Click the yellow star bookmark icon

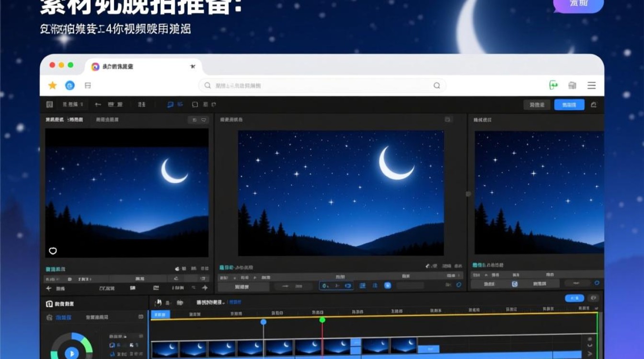53,85
